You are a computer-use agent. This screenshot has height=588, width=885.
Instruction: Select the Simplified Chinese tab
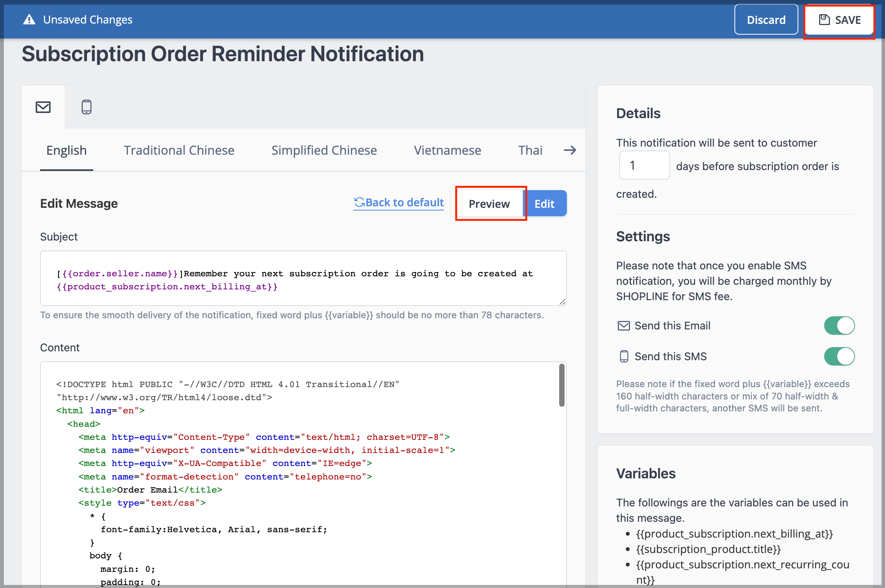point(324,150)
